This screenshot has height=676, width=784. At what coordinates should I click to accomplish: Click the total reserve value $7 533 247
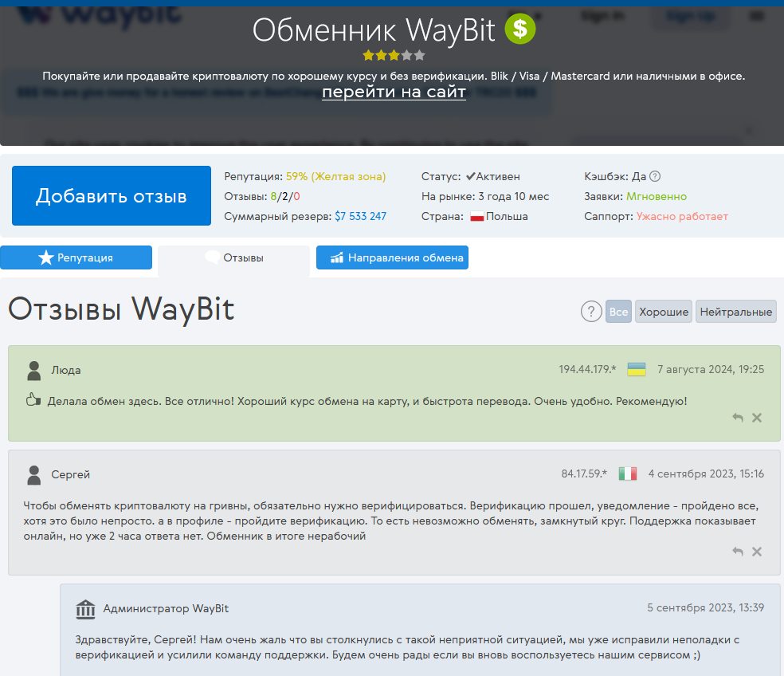point(360,216)
